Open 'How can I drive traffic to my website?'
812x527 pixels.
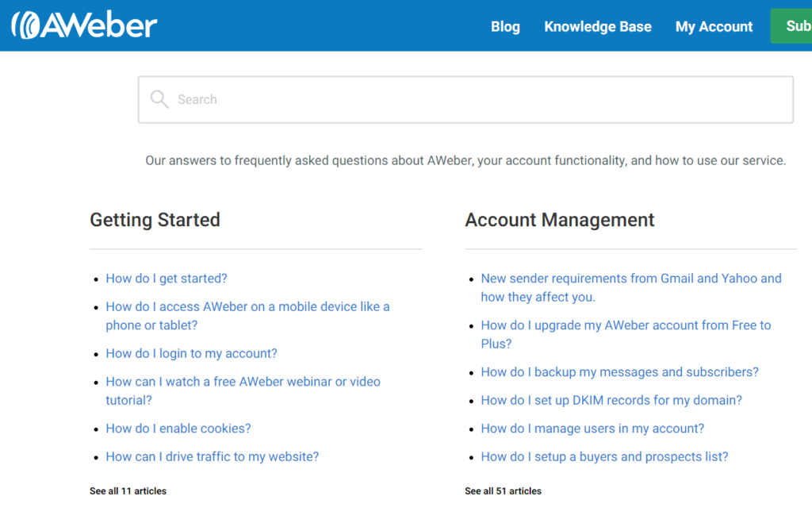[x=213, y=456]
